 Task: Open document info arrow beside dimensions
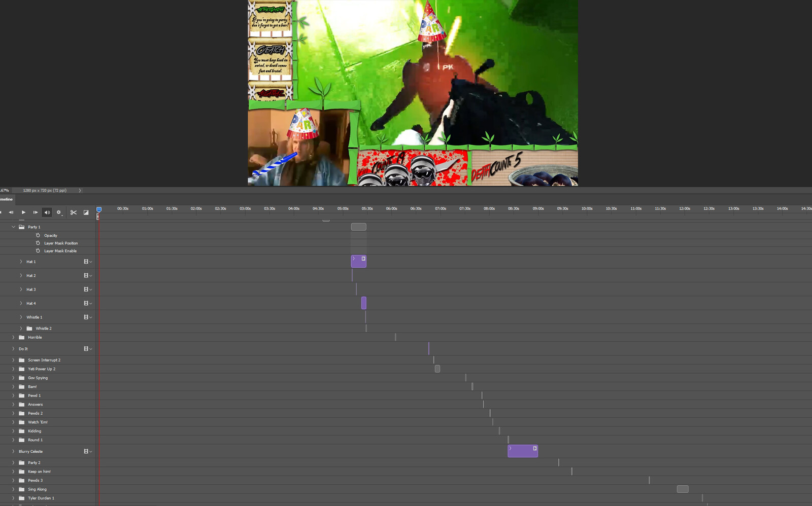coord(80,191)
